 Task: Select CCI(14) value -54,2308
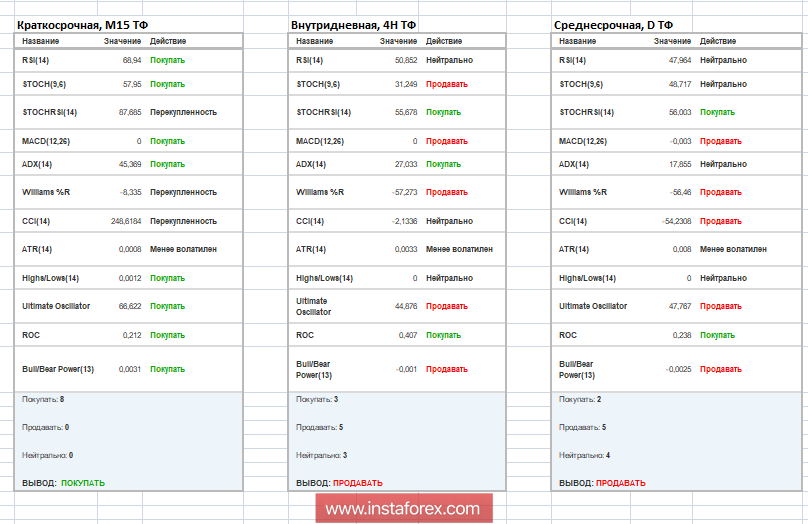[677, 222]
